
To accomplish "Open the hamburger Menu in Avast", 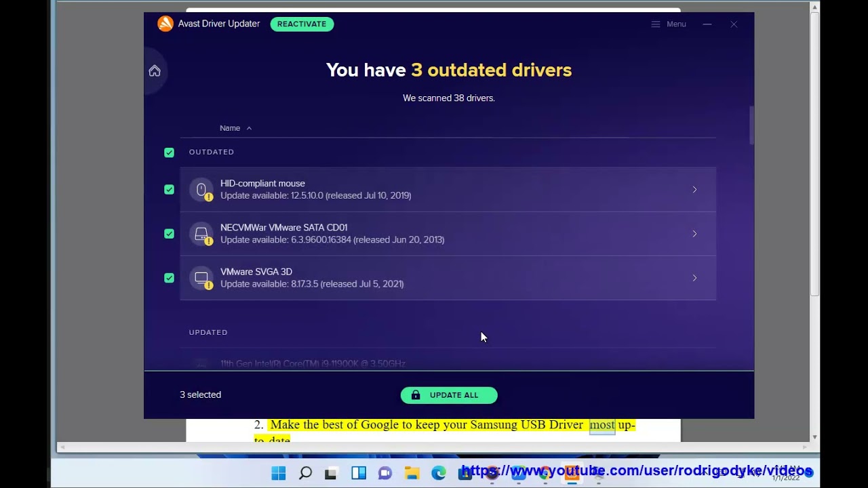I will tap(669, 24).
